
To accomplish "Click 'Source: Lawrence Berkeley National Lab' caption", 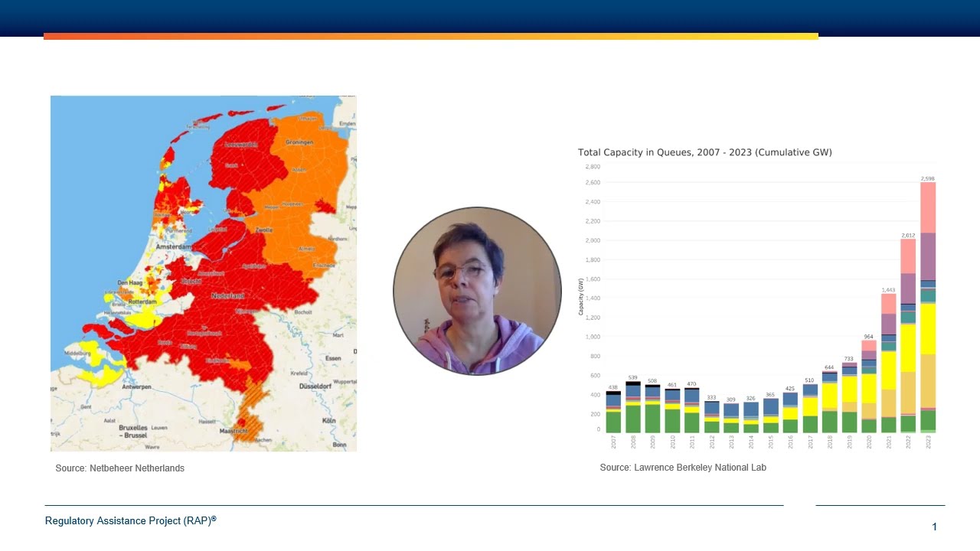I will tap(683, 468).
